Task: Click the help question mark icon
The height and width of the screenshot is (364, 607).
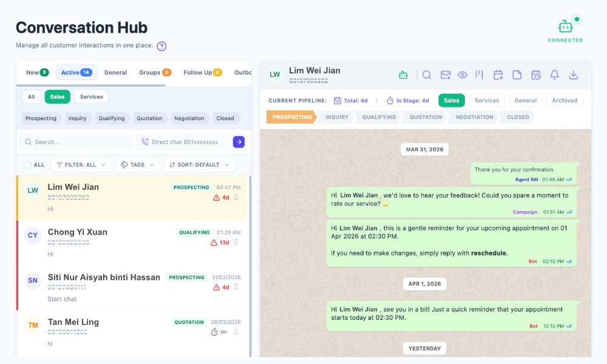Action: pos(161,46)
